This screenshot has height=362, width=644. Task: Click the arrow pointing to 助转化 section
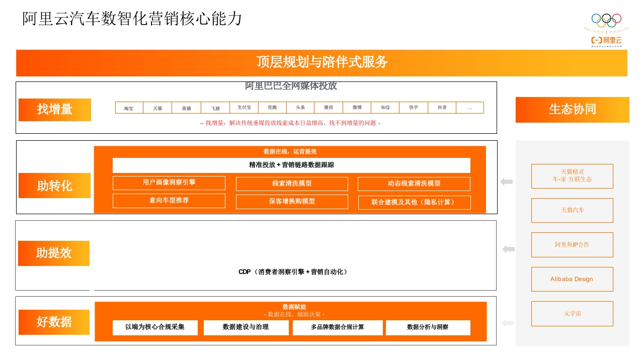pos(507,182)
